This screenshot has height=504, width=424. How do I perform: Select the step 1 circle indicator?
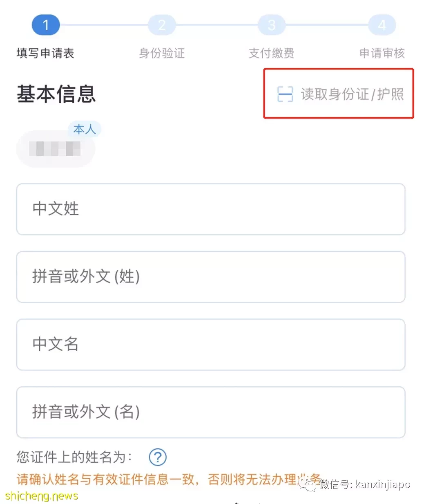[x=46, y=25]
